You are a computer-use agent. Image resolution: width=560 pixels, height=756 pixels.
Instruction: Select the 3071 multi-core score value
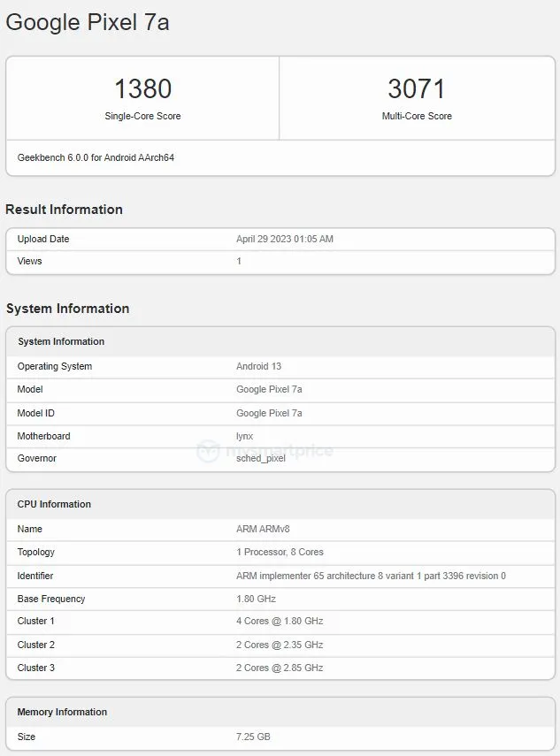416,88
